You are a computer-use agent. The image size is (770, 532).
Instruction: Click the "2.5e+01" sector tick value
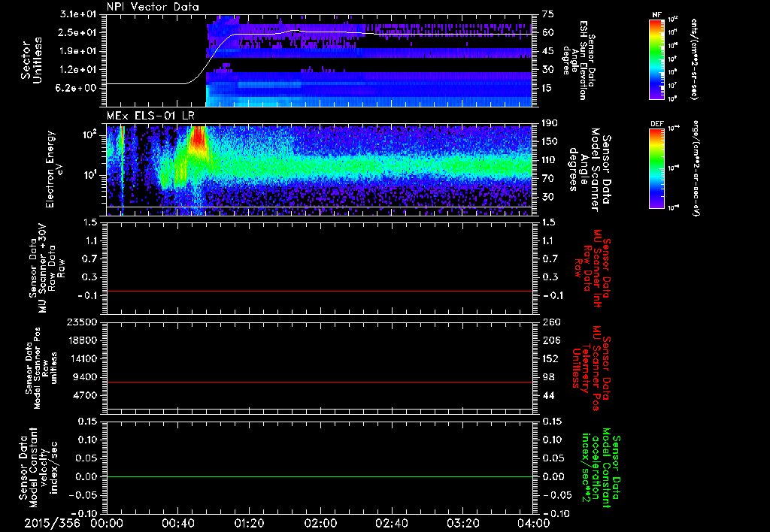(78, 32)
